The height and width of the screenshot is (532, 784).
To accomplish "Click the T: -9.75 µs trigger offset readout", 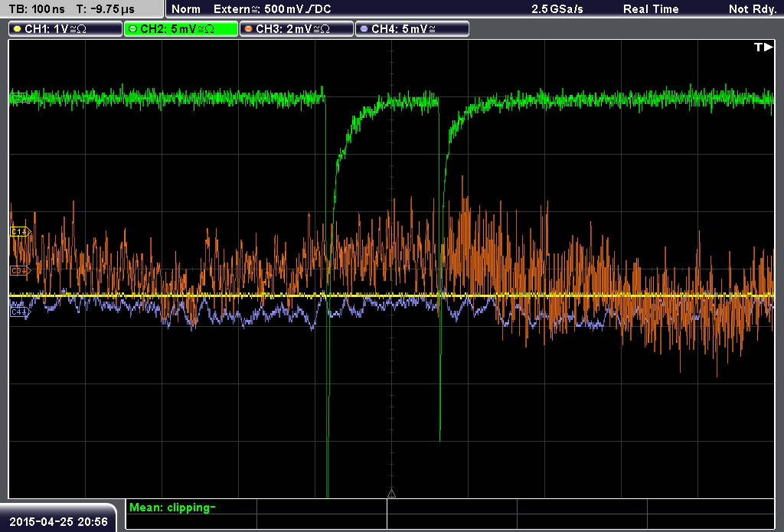I will tap(106, 9).
